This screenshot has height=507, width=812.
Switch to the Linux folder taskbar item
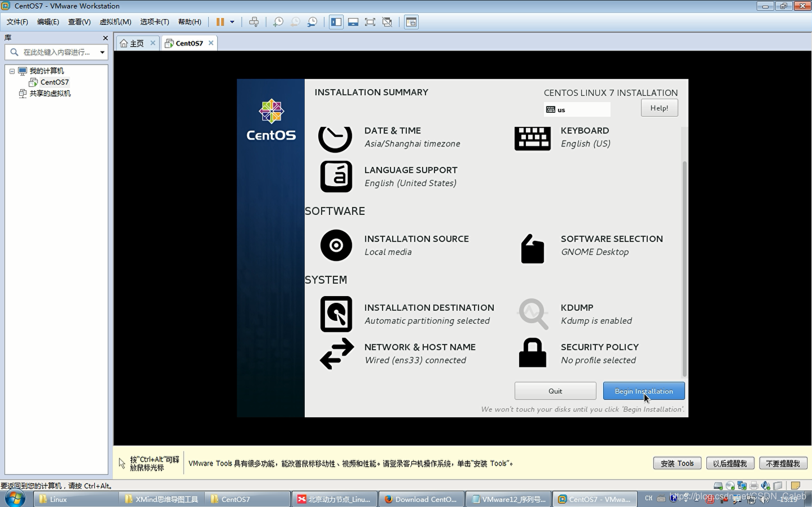coord(76,499)
